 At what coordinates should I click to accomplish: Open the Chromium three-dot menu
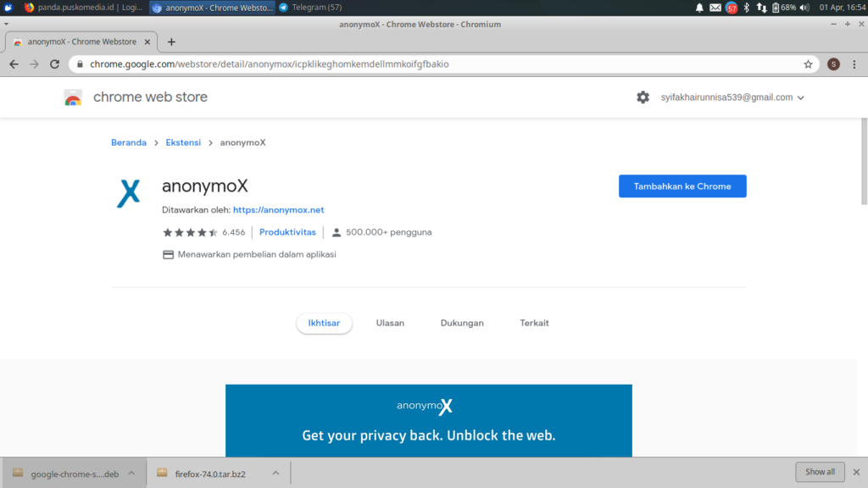pyautogui.click(x=854, y=64)
